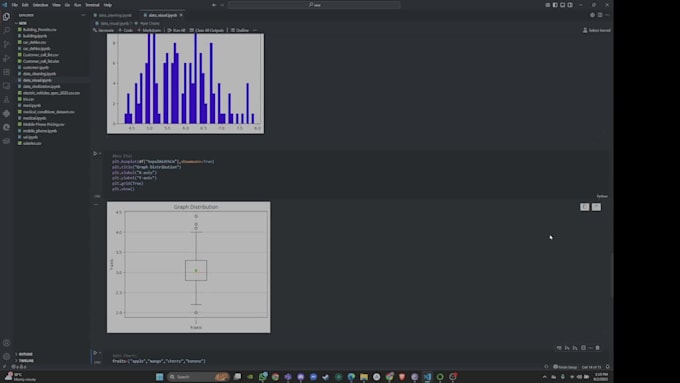This screenshot has height=383, width=680.
Task: Open the split editor icon above the notebook
Action: coord(600,15)
